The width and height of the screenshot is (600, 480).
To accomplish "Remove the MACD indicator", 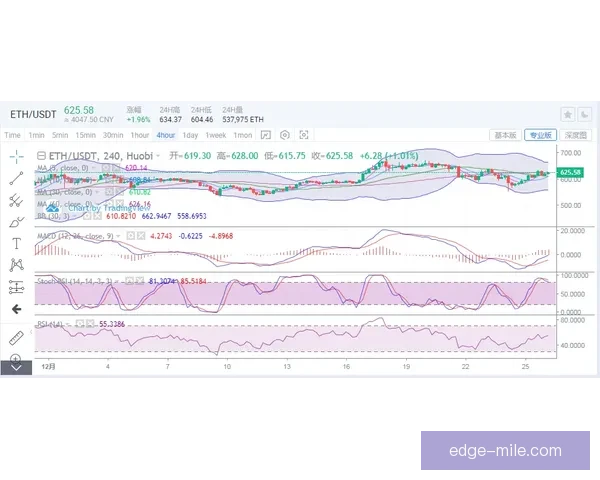I will tap(141, 236).
